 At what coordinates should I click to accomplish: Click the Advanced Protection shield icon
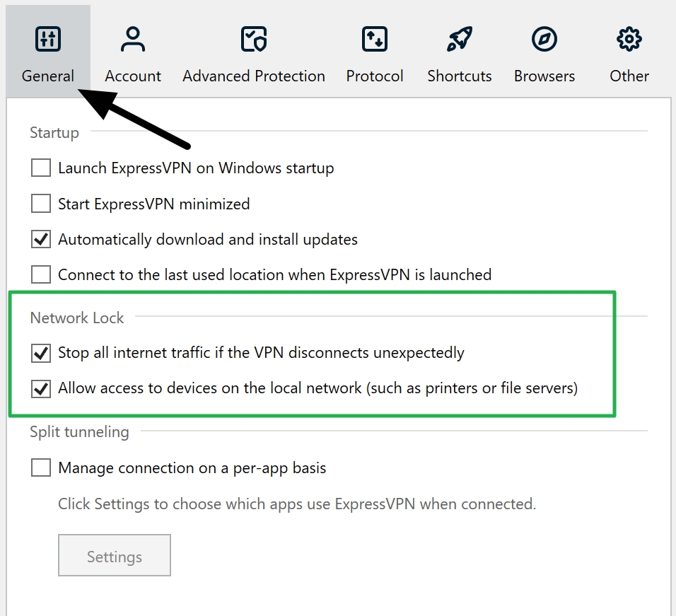pos(253,39)
